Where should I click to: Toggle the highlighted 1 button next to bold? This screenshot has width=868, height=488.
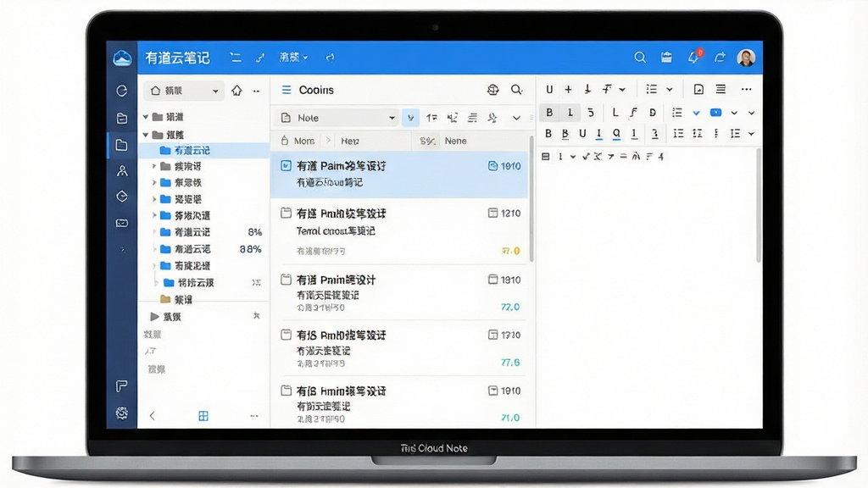point(570,113)
